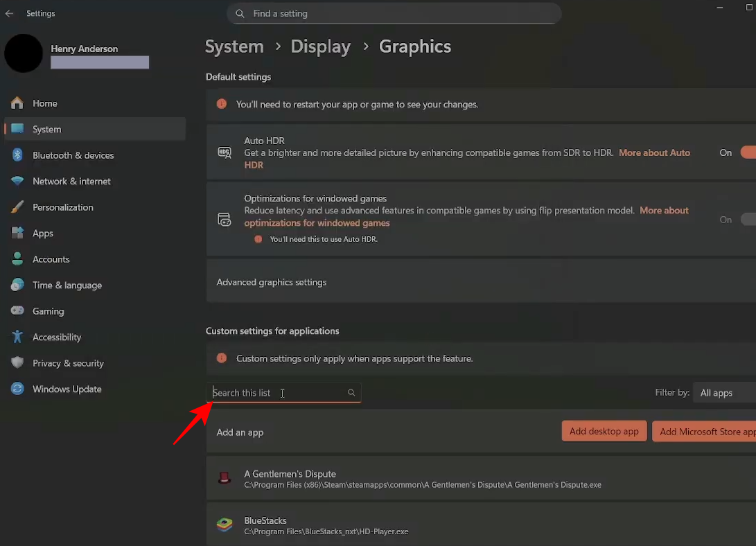
Task: Navigate to Display in the breadcrumb
Action: click(320, 46)
